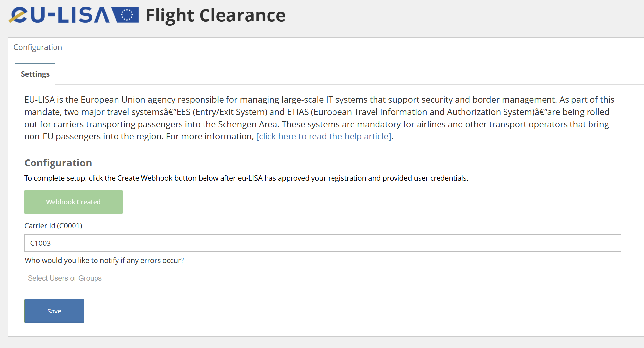The width and height of the screenshot is (644, 348).
Task: Open the help article link
Action: pyautogui.click(x=323, y=136)
